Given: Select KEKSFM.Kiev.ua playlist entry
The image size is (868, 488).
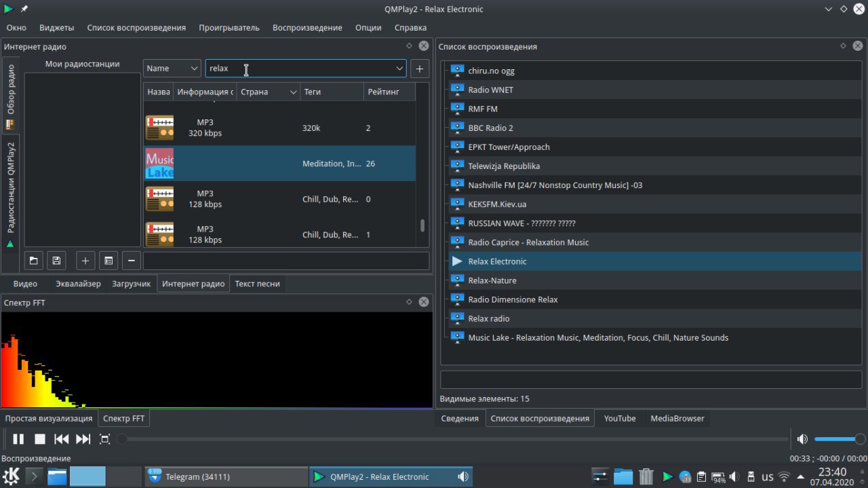Looking at the screenshot, I should pos(655,204).
